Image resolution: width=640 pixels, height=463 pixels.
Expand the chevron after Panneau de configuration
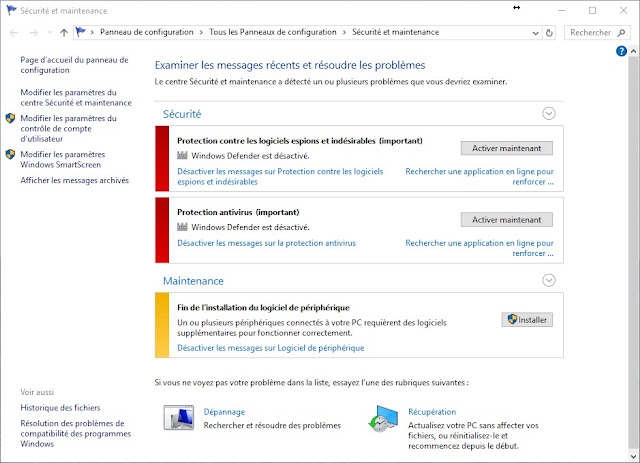click(x=201, y=33)
